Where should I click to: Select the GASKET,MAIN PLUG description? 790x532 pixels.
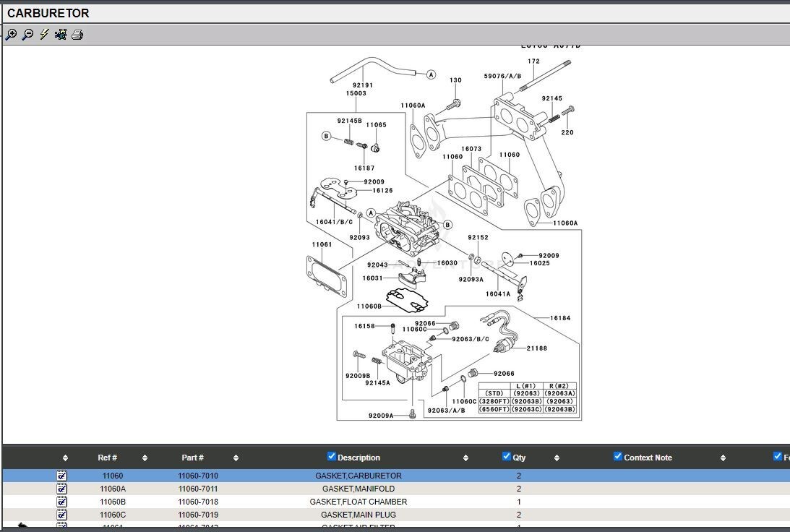(x=358, y=515)
